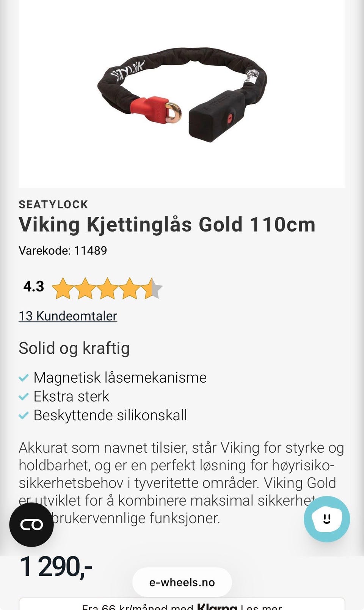Open the SEATYLOCK brand label
Viewport: 364px width, 610px height.
(53, 205)
